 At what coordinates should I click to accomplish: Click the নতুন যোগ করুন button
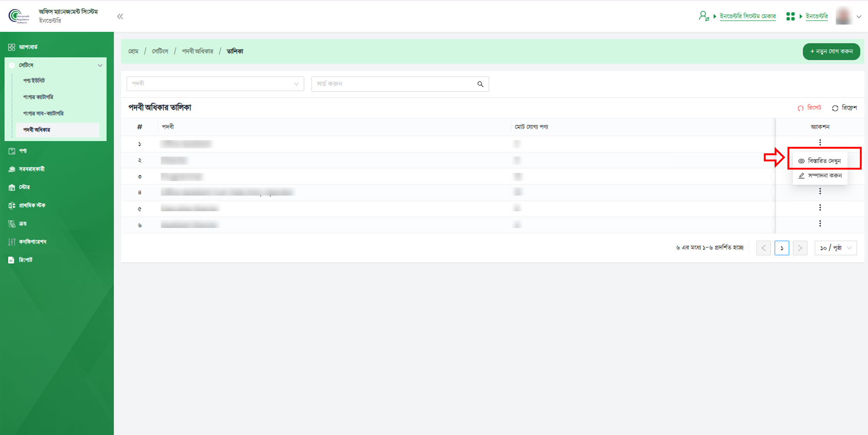pyautogui.click(x=831, y=51)
